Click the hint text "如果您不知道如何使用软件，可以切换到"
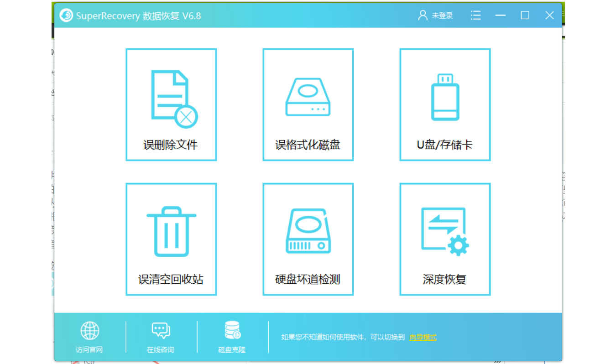Viewport: 616px width, 364px height. point(343,338)
